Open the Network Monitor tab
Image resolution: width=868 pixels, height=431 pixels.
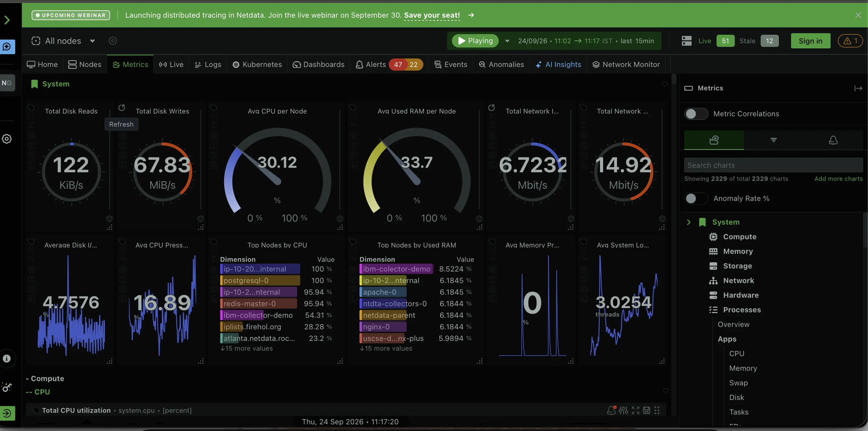626,65
